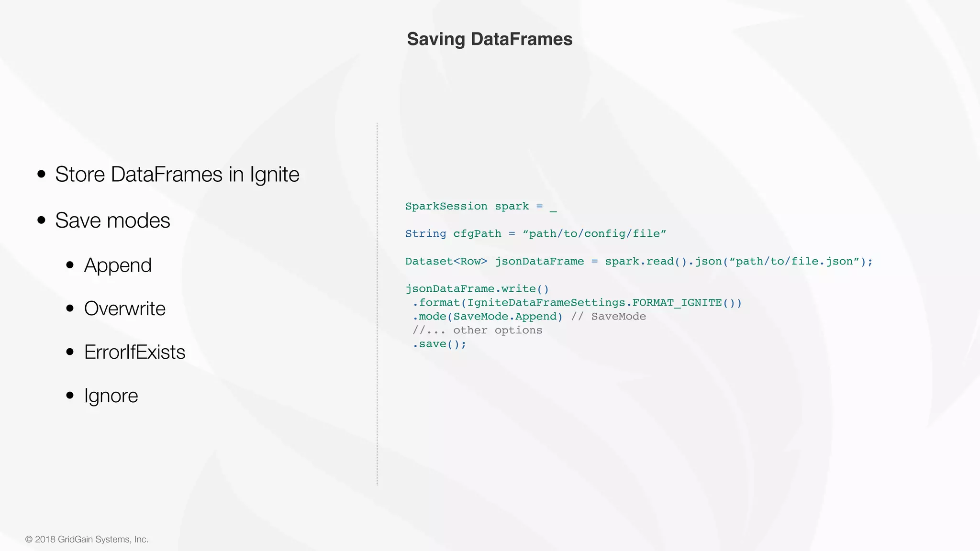
Task: Click the 'Ignore' sub-bullet
Action: pos(111,396)
